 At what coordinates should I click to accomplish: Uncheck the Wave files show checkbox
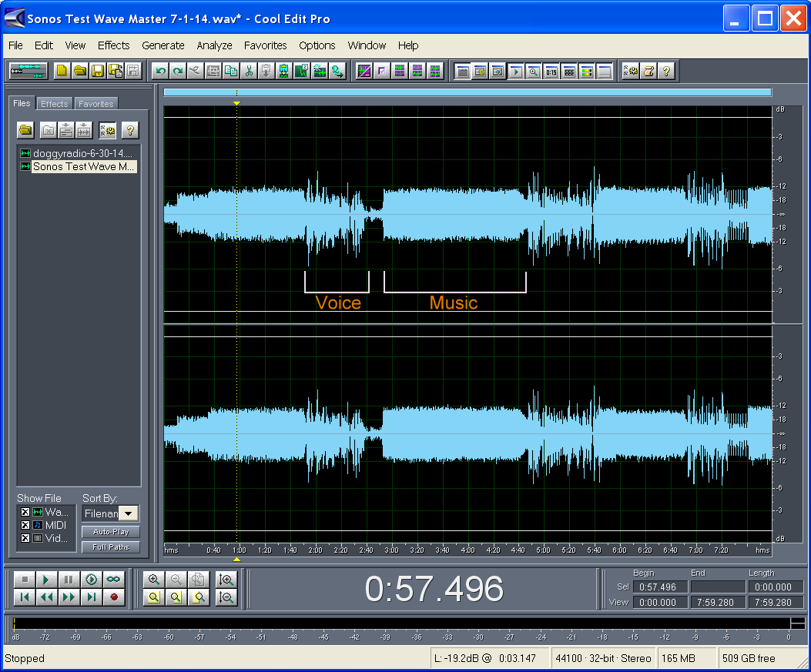tap(25, 513)
